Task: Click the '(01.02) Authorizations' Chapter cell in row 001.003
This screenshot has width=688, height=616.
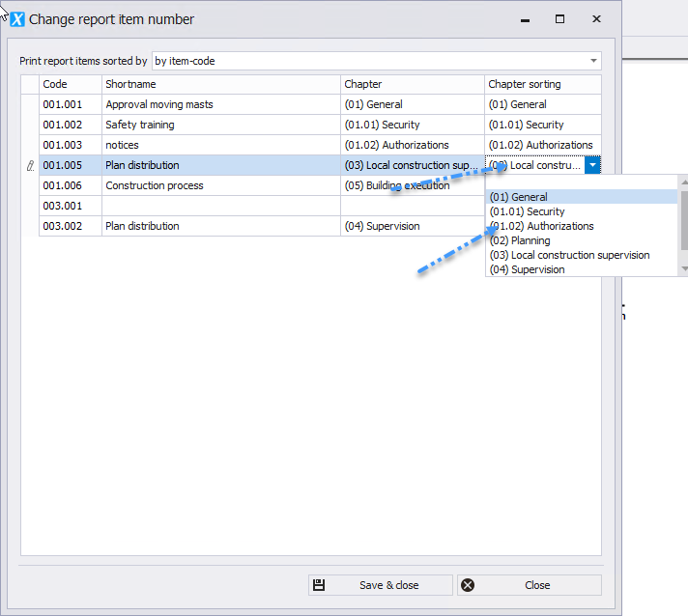Action: [x=413, y=145]
